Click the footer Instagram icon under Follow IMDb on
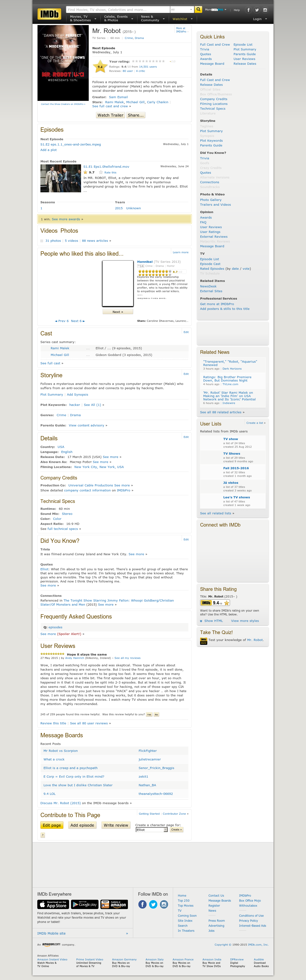The height and width of the screenshot is (980, 306). point(164,904)
